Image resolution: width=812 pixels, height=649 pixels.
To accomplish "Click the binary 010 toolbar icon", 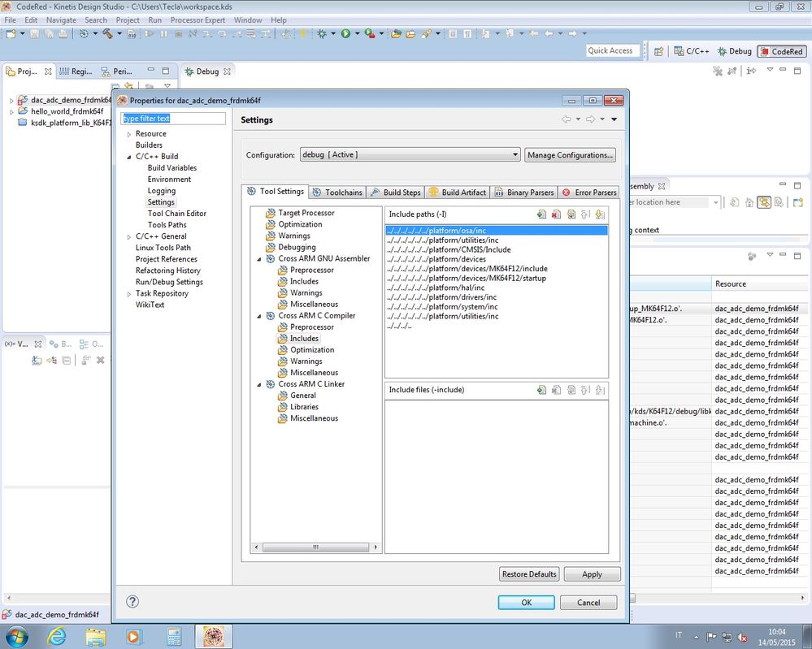I will pyautogui.click(x=132, y=33).
